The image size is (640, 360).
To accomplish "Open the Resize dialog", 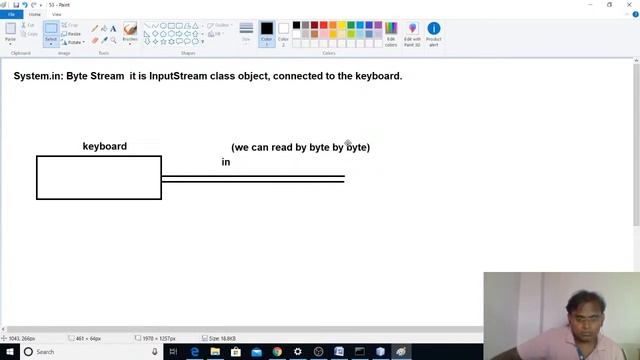I will [x=71, y=34].
